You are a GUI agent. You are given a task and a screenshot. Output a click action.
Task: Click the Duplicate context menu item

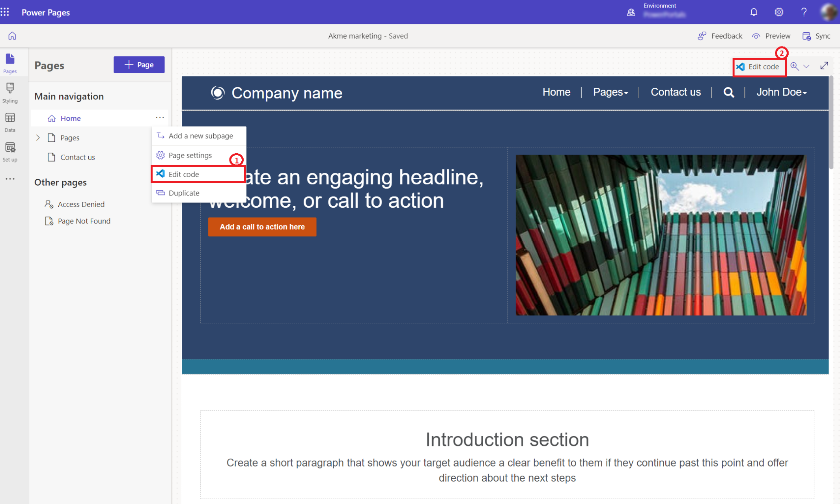(183, 193)
